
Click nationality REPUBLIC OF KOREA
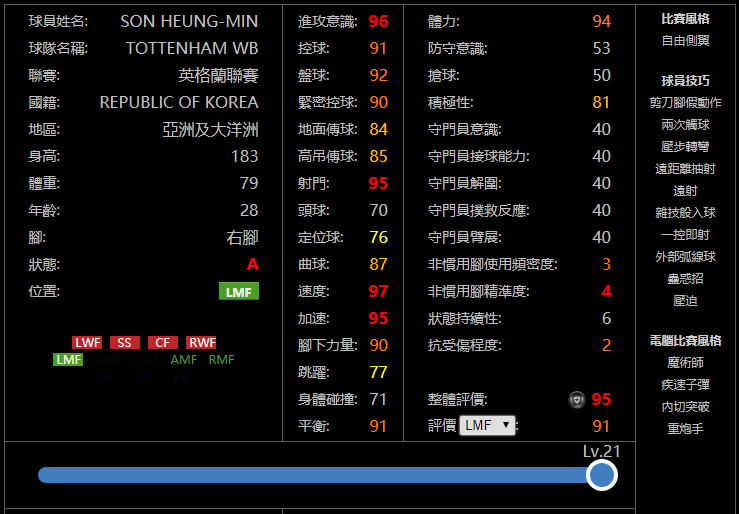click(x=179, y=102)
